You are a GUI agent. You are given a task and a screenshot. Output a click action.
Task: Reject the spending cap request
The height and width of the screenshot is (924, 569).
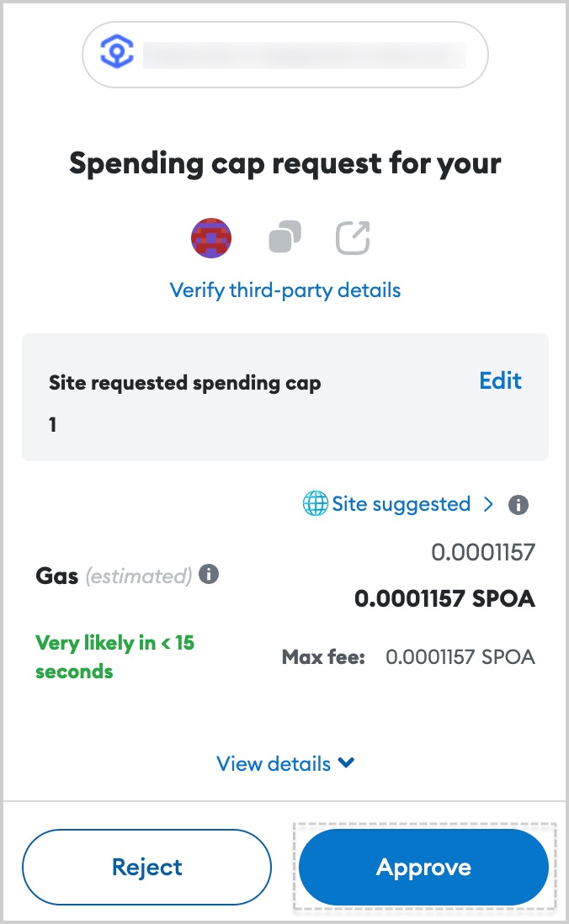146,867
